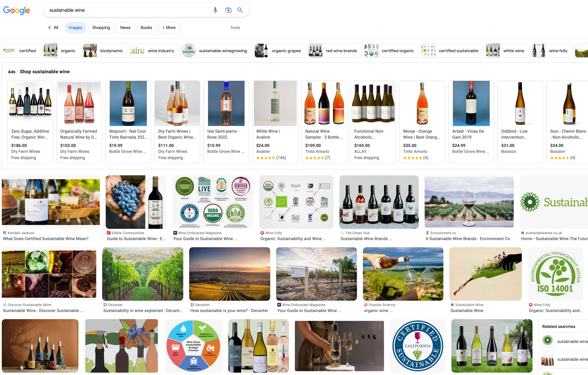Open Organically Farmed Natural Wine ad
Screen dimensions: 588x375
point(79,122)
